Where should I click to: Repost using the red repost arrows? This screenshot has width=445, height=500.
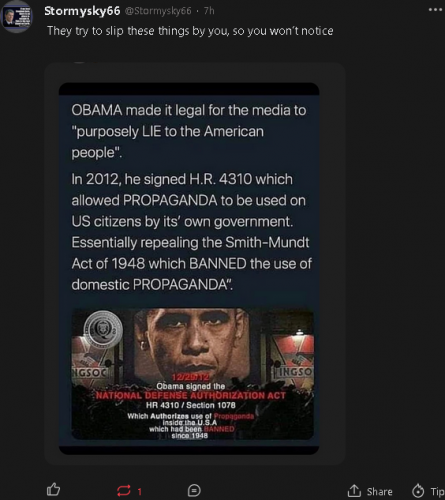click(x=124, y=491)
